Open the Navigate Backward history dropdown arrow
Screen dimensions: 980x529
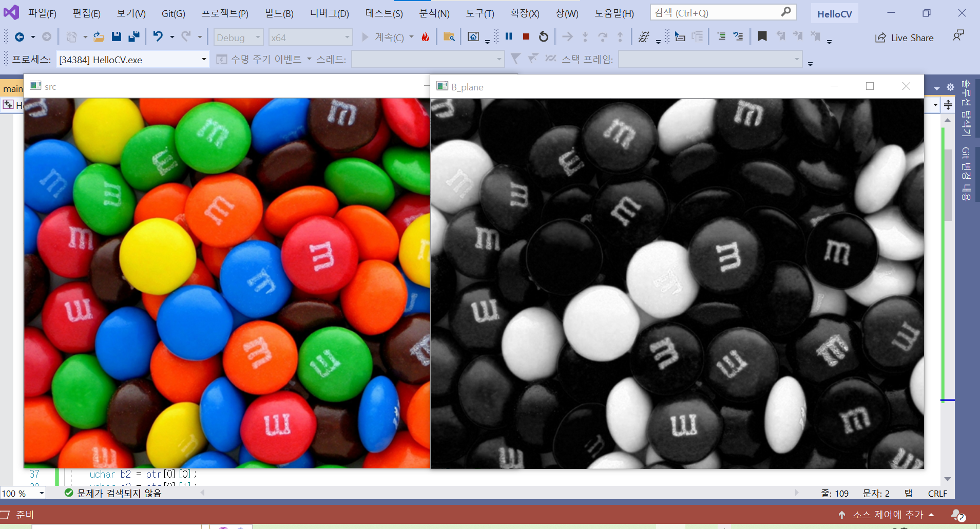(x=33, y=37)
